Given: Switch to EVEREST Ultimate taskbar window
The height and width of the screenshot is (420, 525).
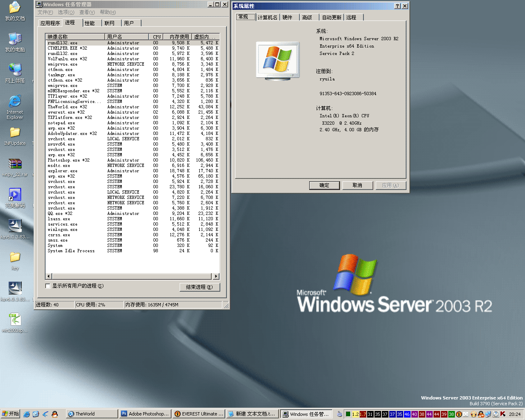Looking at the screenshot, I should (x=199, y=414).
